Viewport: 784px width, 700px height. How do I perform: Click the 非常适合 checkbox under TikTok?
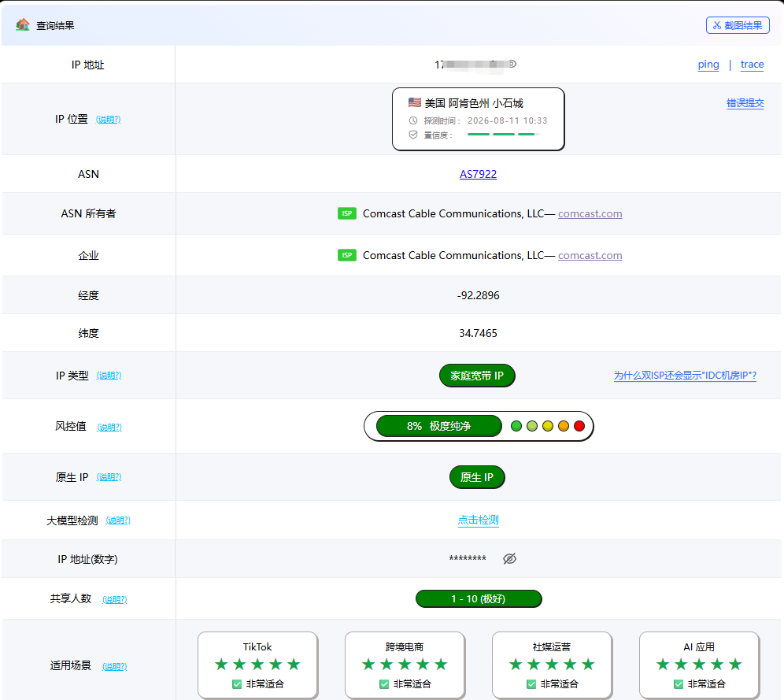click(237, 684)
